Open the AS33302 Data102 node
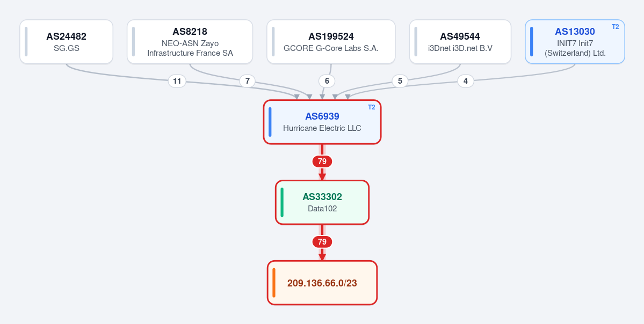 (322, 203)
